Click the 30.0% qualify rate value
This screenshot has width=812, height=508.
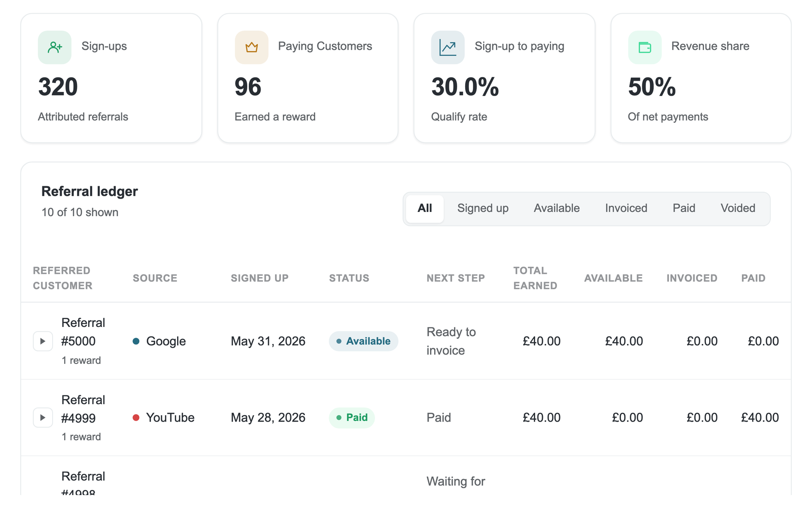[465, 87]
